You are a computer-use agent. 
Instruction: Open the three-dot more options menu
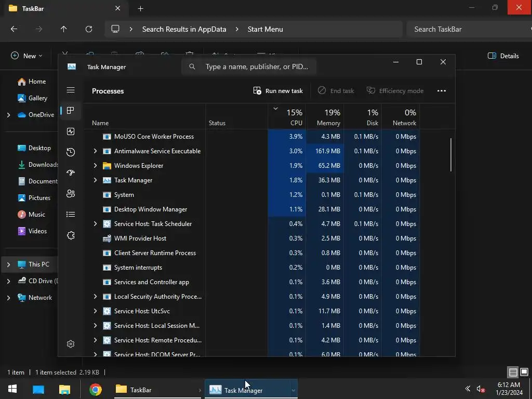point(442,90)
